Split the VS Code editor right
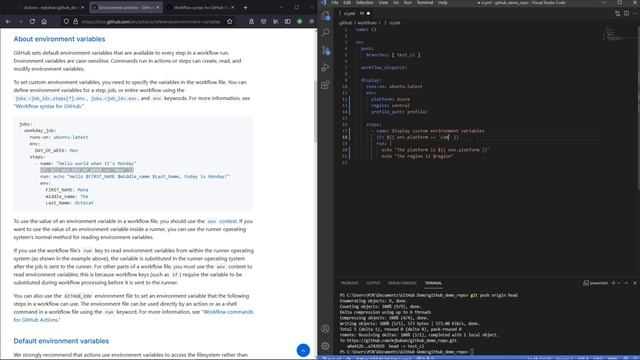Viewport: 640px width, 360px height. click(627, 13)
